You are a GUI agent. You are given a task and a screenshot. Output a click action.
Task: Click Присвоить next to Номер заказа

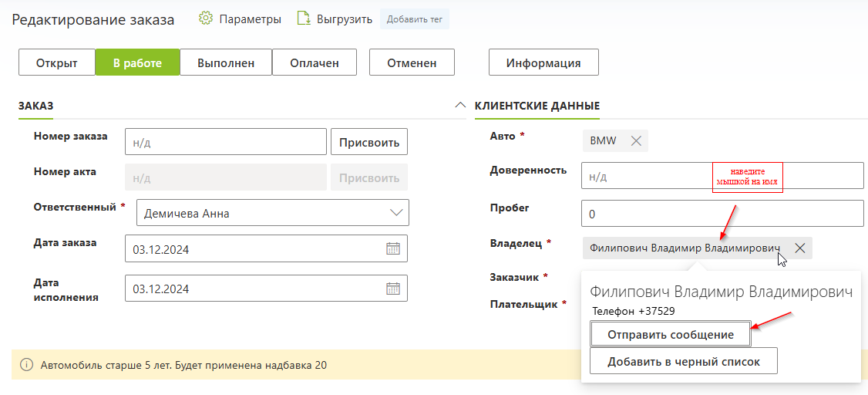pos(369,142)
